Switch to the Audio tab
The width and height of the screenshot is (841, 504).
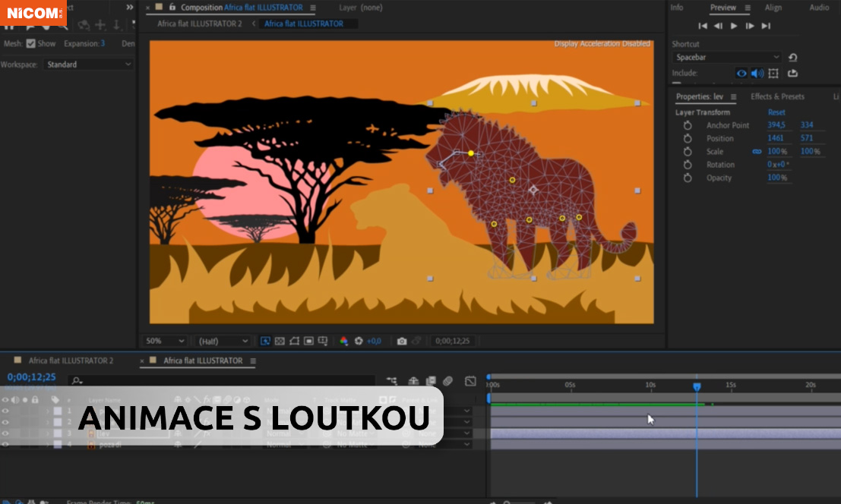coord(819,8)
